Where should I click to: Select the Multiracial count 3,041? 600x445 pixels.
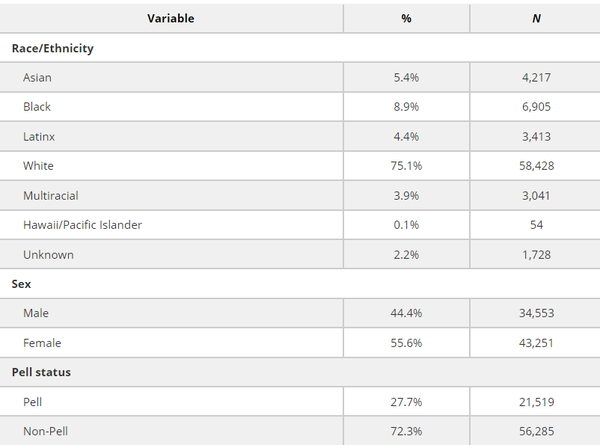[x=536, y=195]
